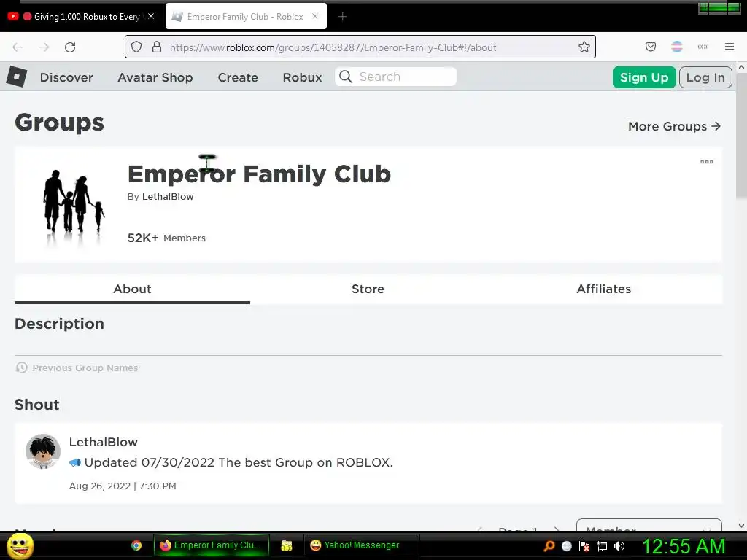Click the magnifier icon in Roblox search

(346, 77)
